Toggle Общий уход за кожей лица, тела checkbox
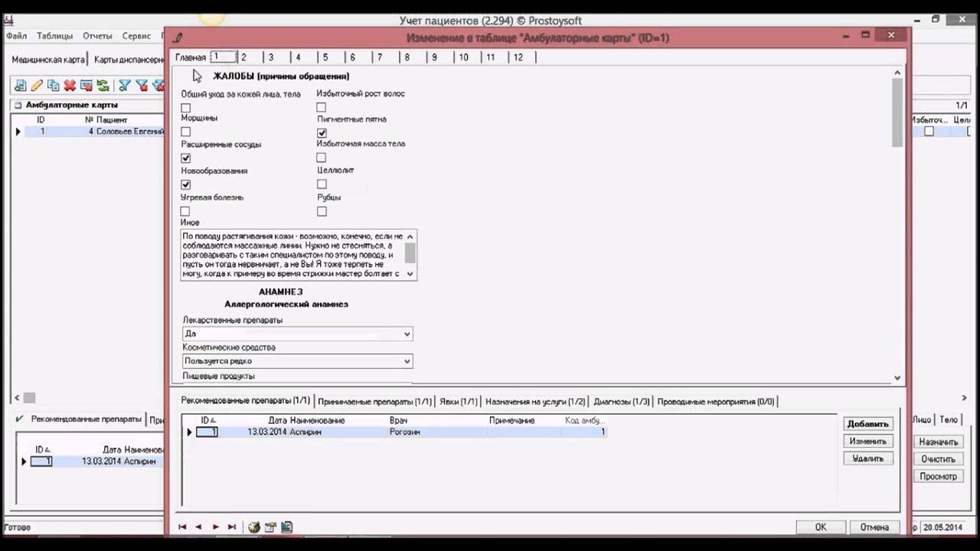Image resolution: width=980 pixels, height=551 pixels. (x=186, y=108)
